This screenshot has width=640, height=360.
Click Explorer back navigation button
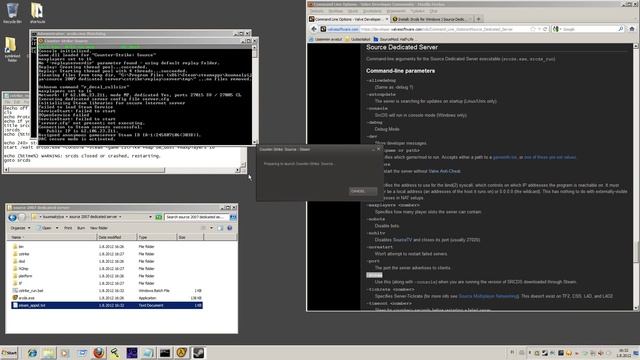pyautogui.click(x=13, y=218)
